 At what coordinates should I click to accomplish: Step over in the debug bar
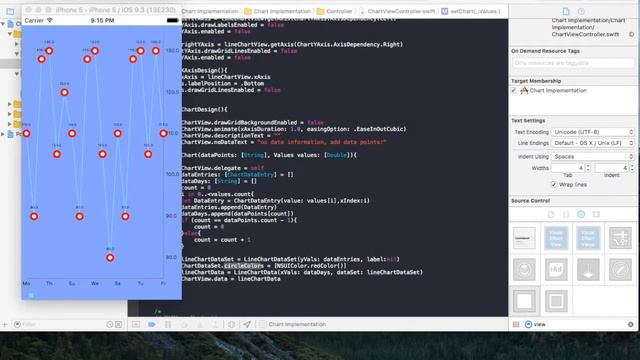(184, 324)
